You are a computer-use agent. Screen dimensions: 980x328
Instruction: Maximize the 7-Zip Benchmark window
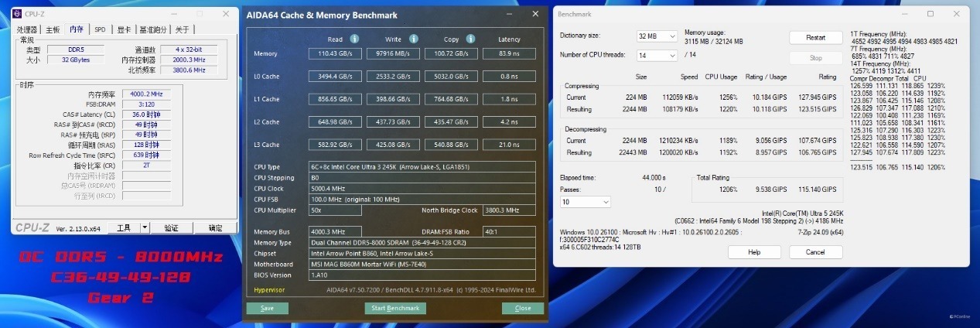tap(931, 14)
